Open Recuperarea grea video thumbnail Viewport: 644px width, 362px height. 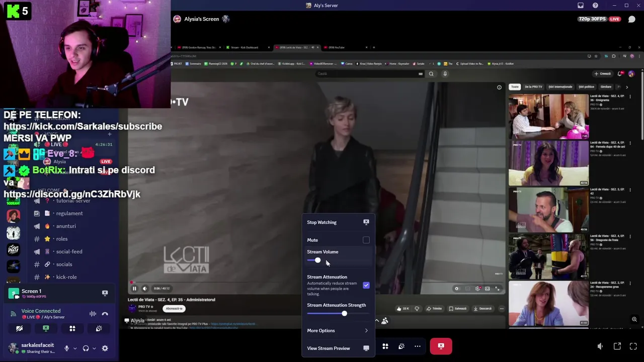tap(548, 303)
